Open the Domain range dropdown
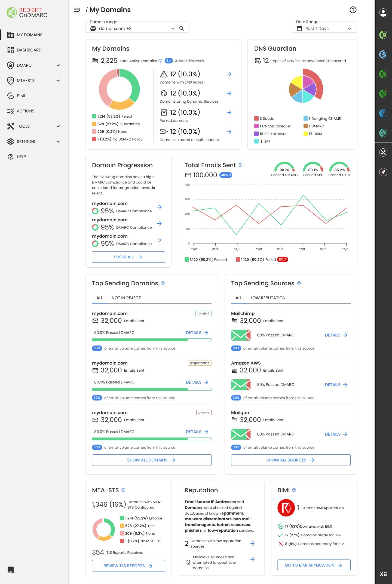 point(173,29)
